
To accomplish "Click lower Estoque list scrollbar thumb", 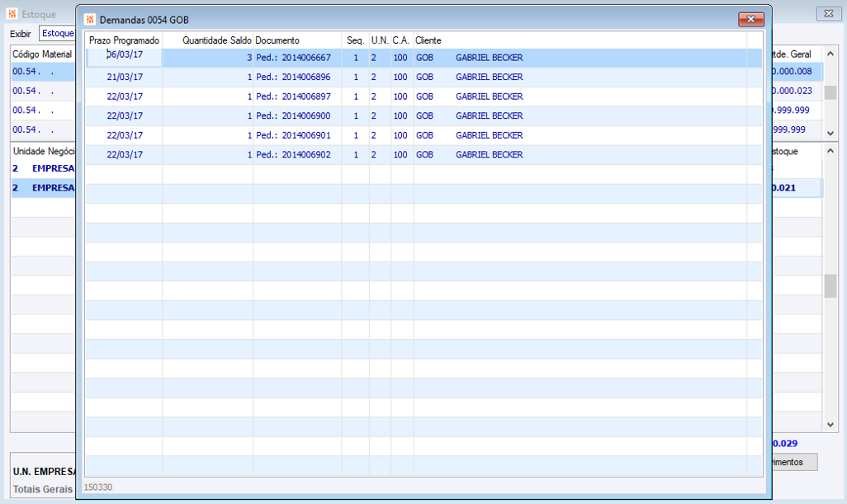I will pos(830,286).
